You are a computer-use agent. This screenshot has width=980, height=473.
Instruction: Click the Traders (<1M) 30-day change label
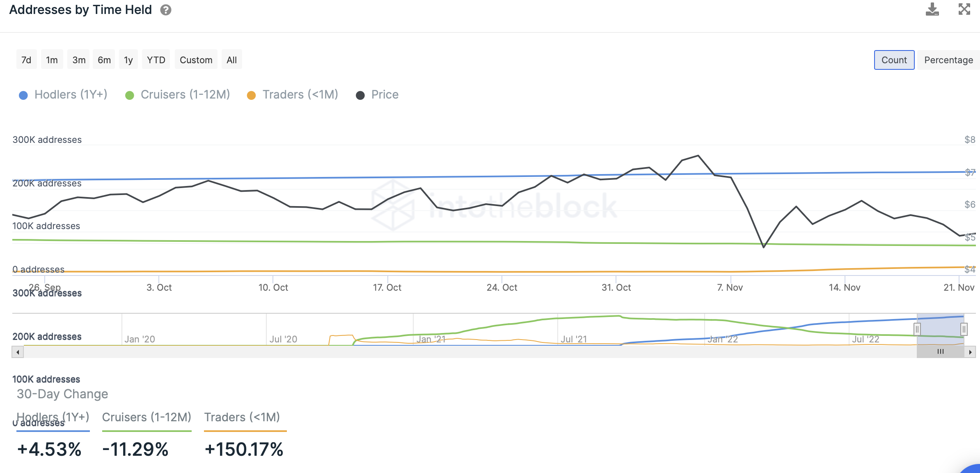(x=242, y=417)
